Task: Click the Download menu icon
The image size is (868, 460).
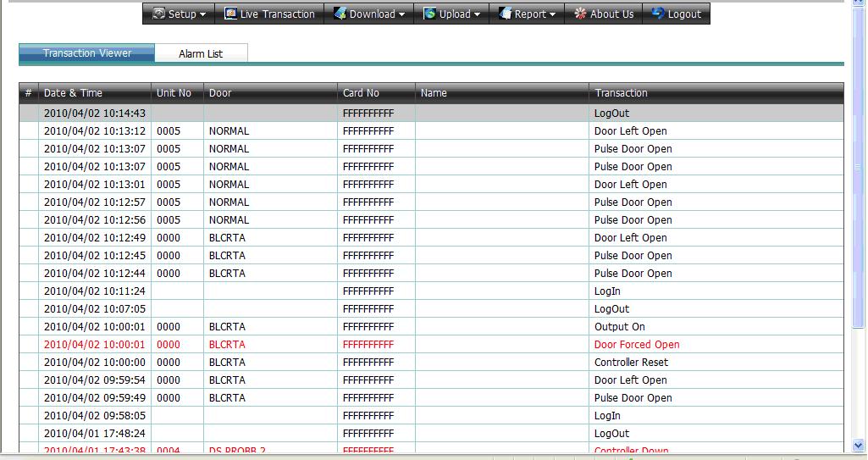Action: tap(340, 14)
